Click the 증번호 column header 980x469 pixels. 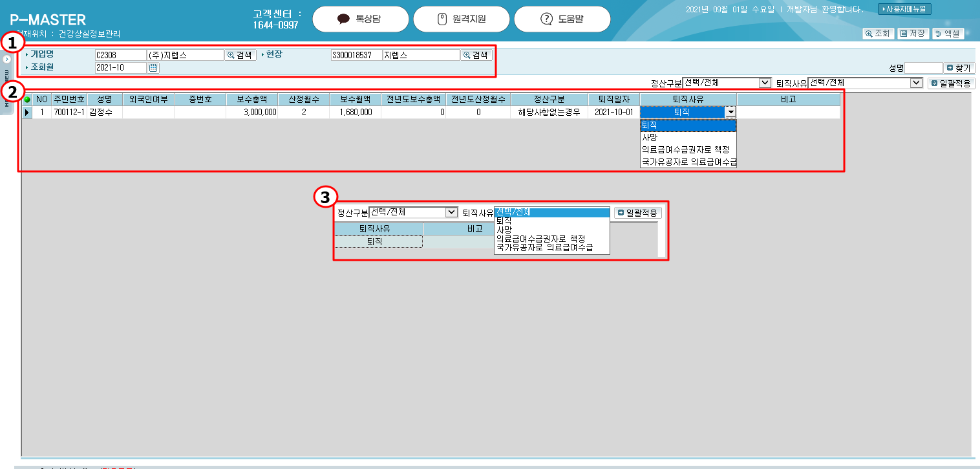tap(200, 100)
